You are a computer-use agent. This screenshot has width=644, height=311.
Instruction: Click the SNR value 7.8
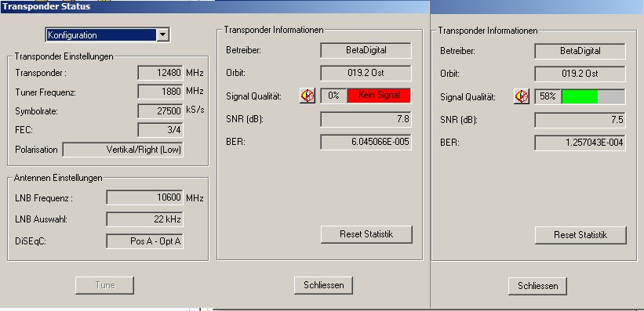[366, 119]
